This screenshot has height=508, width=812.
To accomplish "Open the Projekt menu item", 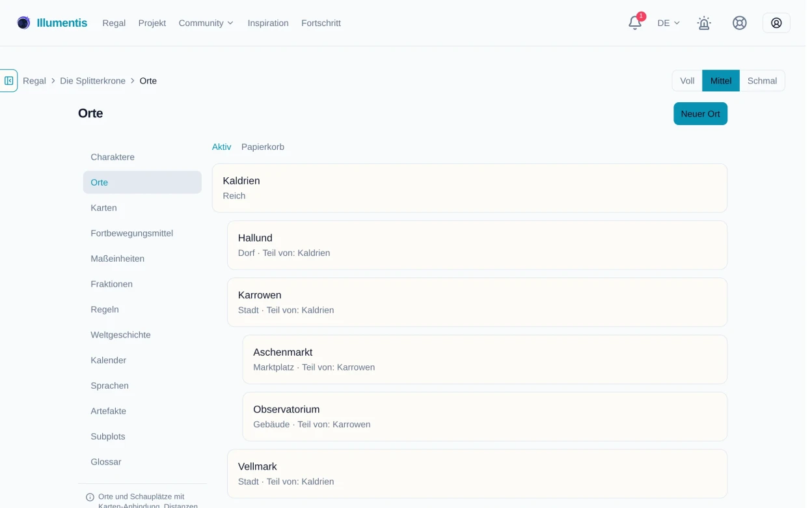I will pos(152,23).
